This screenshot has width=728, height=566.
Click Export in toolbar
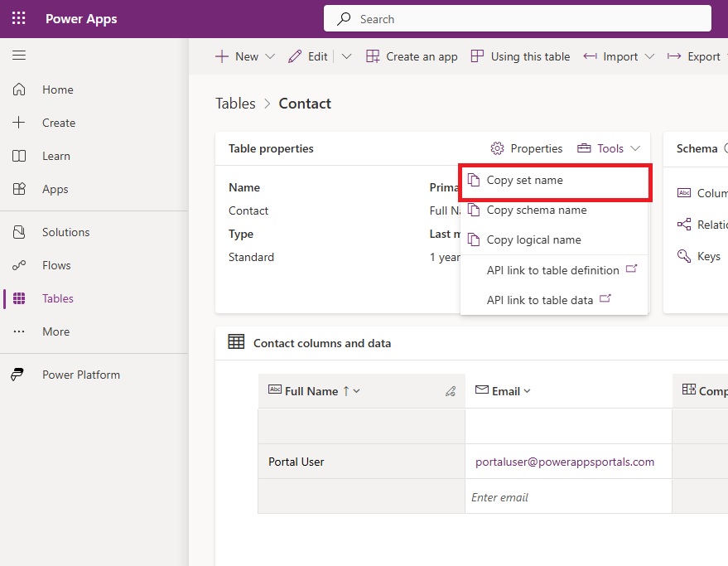coord(694,56)
